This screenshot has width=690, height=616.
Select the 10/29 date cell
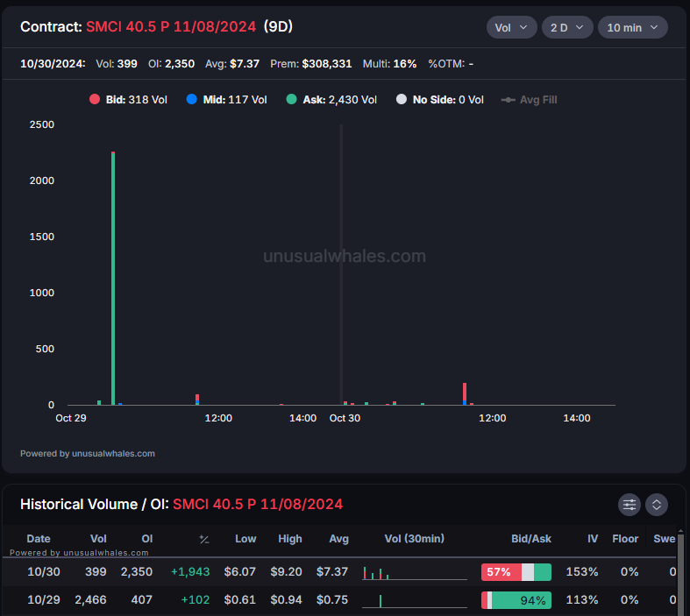pos(44,599)
